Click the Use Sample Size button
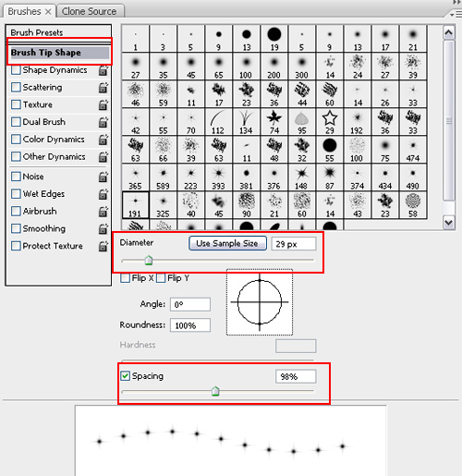The height and width of the screenshot is (476, 462). 227,243
